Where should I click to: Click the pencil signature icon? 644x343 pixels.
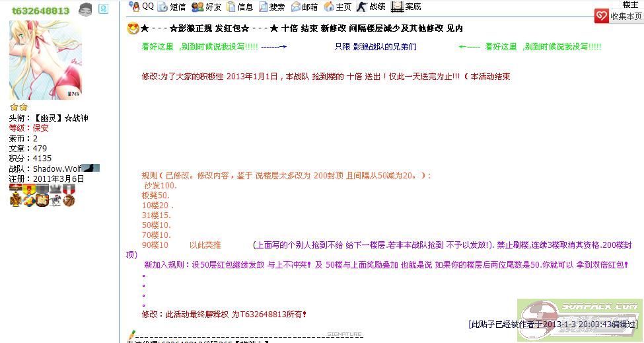tap(131, 335)
